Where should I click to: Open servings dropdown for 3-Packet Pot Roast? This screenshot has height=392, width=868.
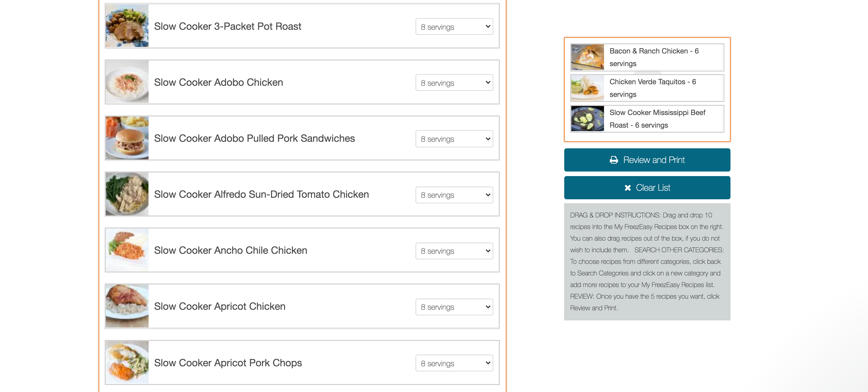[x=454, y=27]
